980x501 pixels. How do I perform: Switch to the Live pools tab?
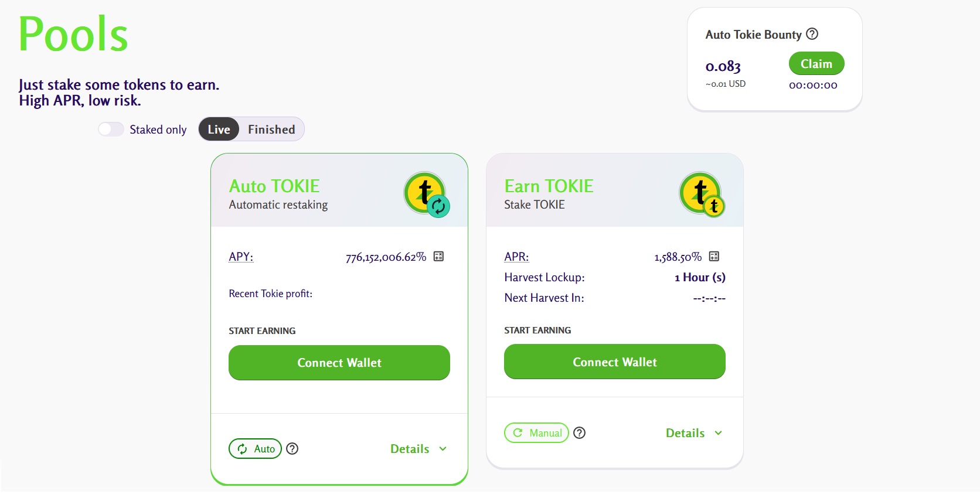click(219, 129)
